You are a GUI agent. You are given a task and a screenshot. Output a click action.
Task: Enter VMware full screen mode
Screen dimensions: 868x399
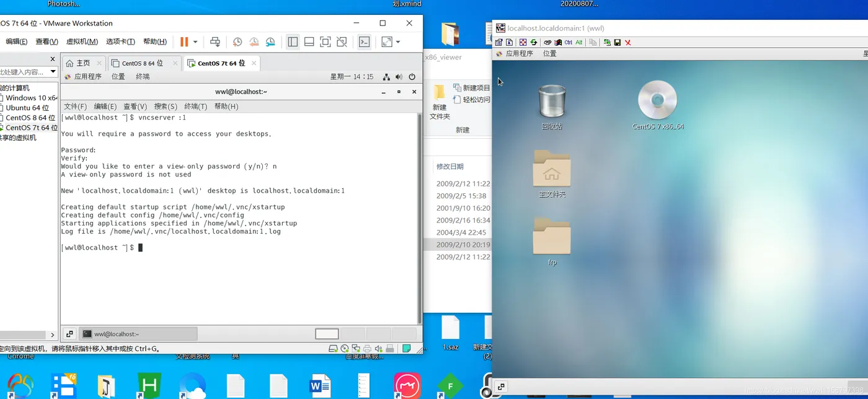pyautogui.click(x=325, y=42)
